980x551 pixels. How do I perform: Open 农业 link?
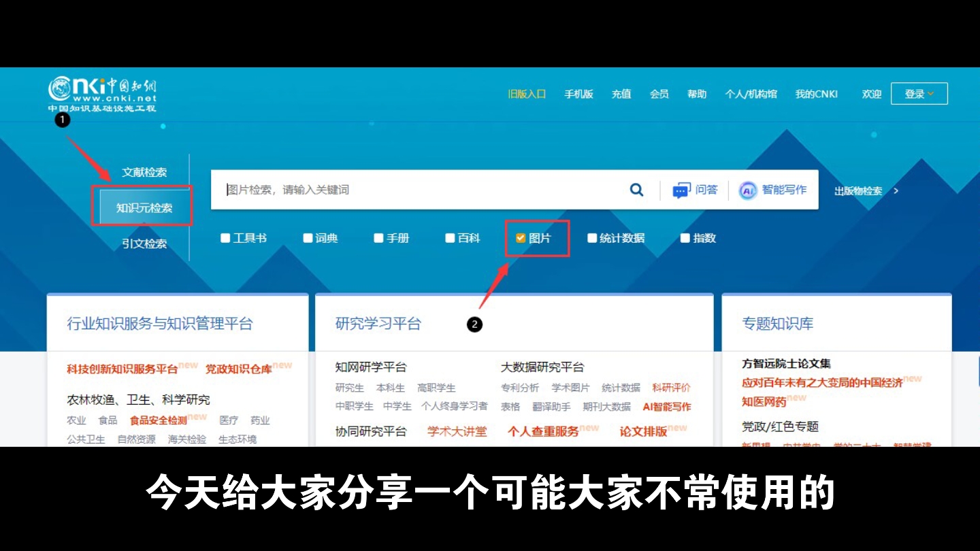tap(76, 420)
